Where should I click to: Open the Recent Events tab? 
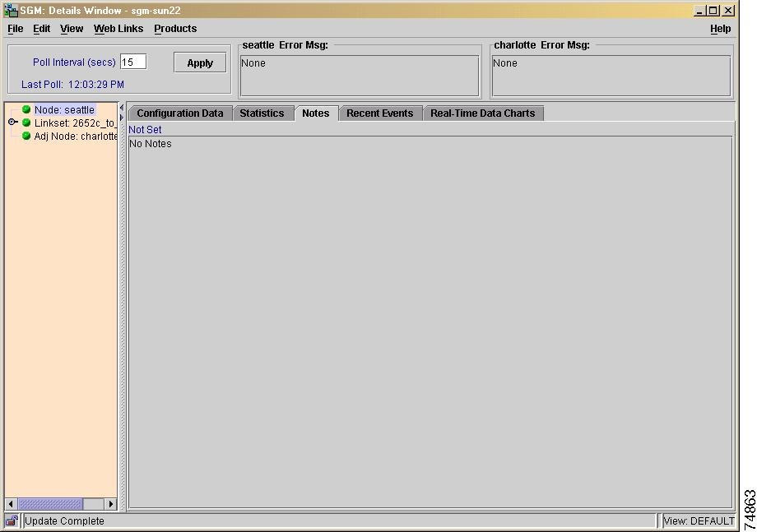point(380,113)
